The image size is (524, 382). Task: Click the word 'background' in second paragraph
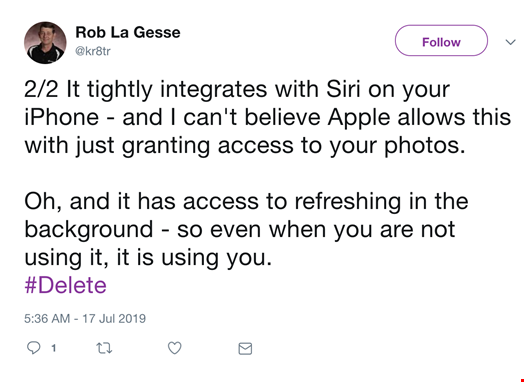(89, 231)
